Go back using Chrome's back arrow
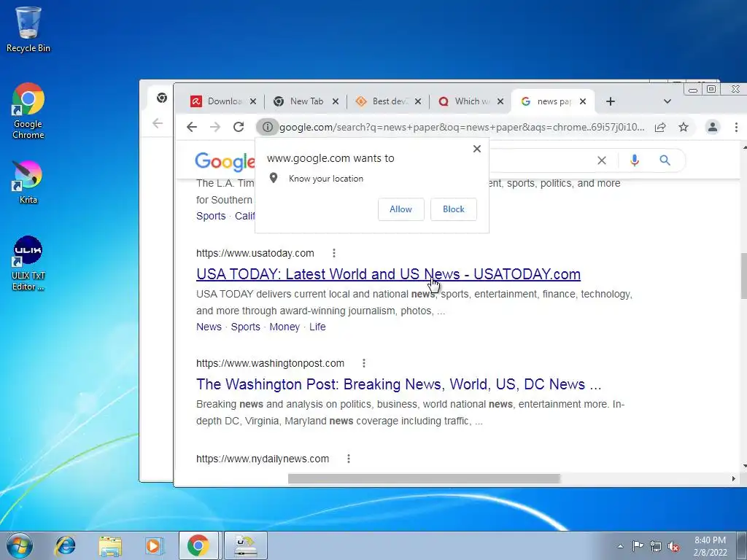 tap(192, 127)
